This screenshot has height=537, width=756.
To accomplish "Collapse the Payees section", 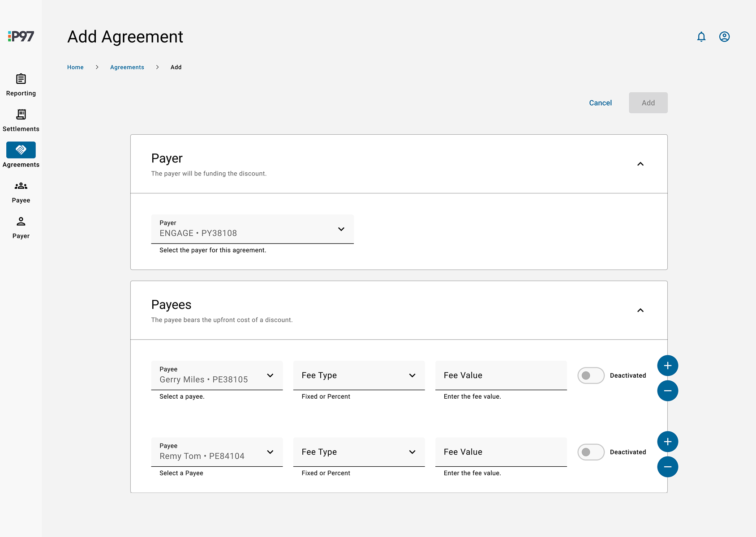I will (x=640, y=311).
